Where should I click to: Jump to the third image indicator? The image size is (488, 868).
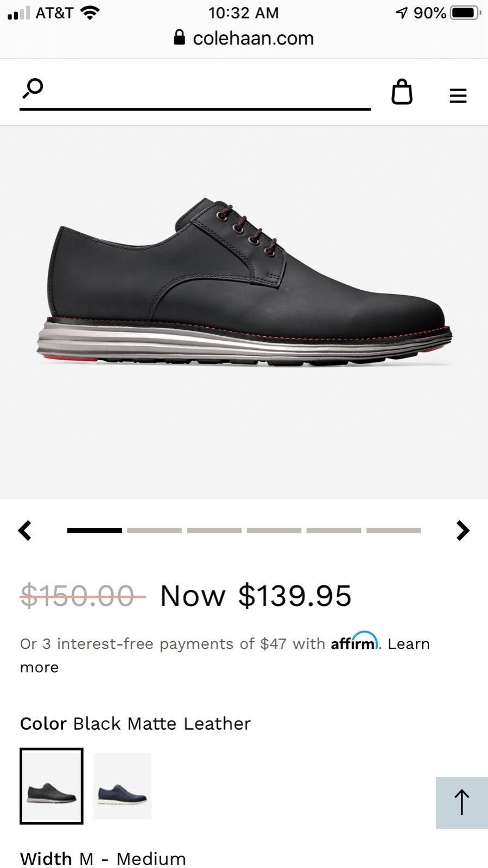(214, 531)
